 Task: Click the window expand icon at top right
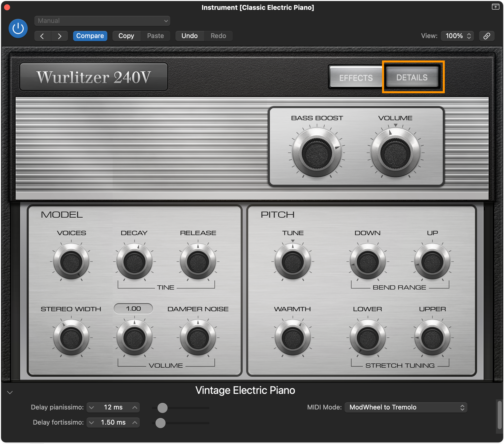495,7
